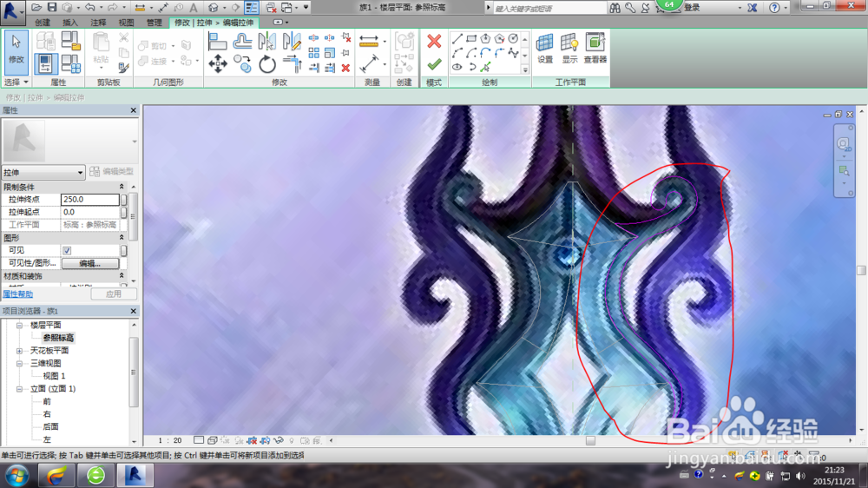Viewport: 868px width, 488px height.
Task: Finish edit mode with green checkmark
Action: pyautogui.click(x=434, y=64)
